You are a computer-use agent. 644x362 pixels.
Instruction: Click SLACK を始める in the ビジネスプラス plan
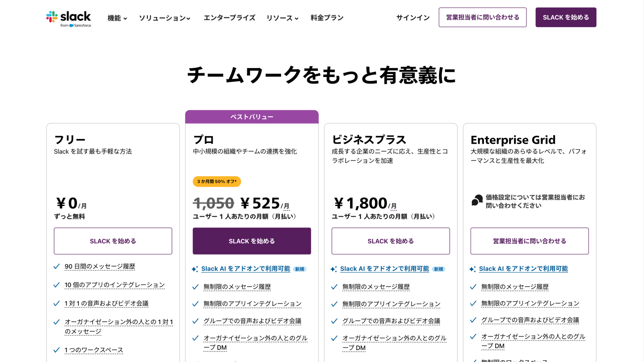390,241
